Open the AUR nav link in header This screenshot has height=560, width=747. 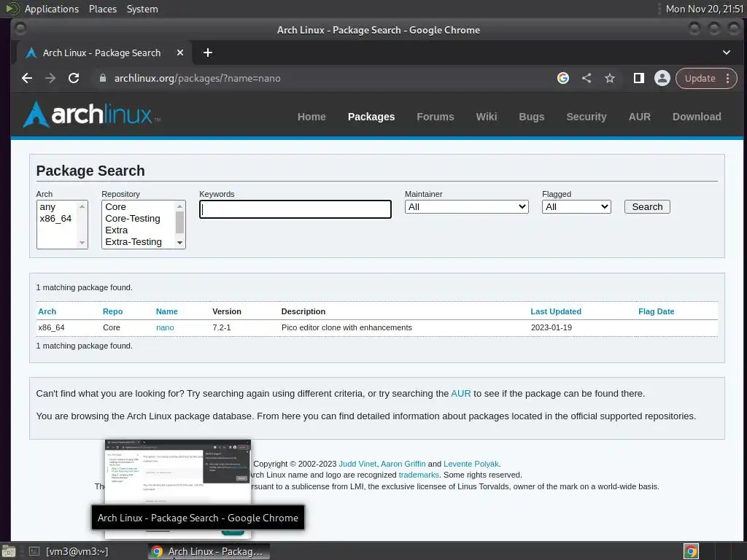tap(639, 117)
